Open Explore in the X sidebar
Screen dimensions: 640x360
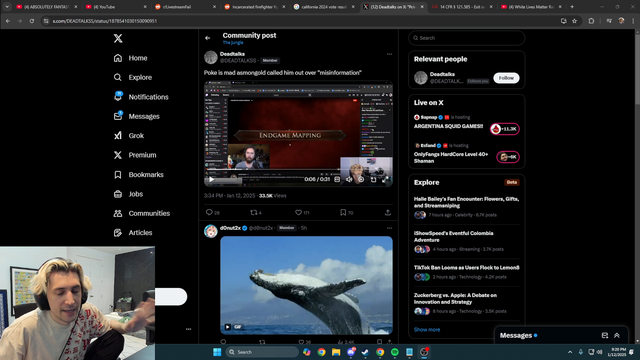133,77
